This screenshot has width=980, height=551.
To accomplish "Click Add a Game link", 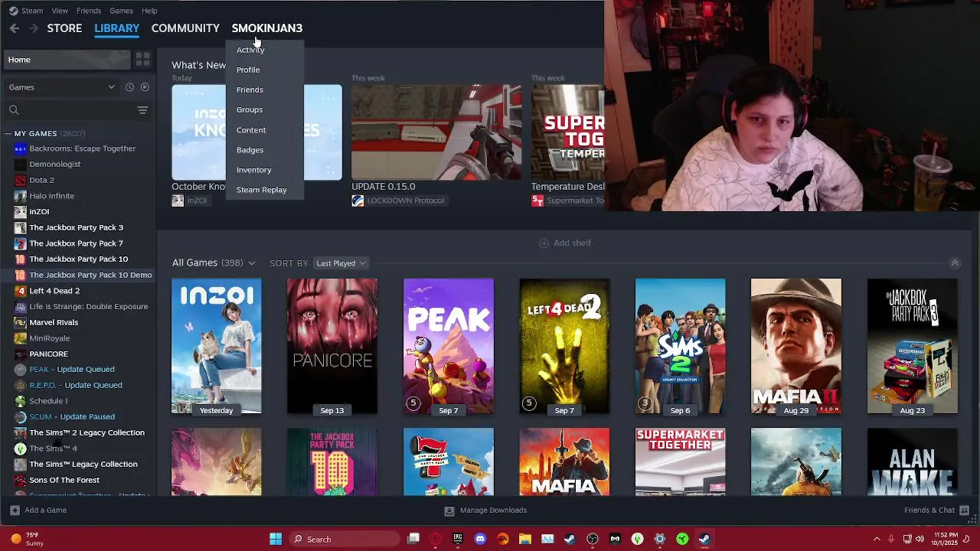I will point(45,510).
